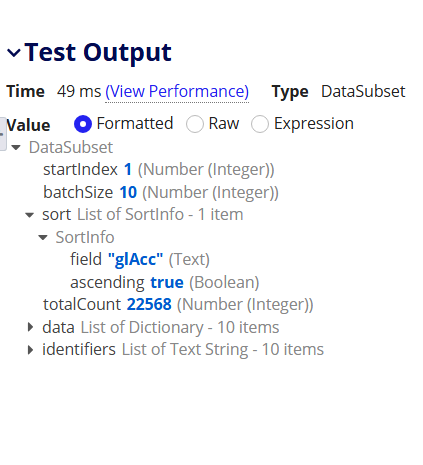Click the left panel collapse handle
The width and height of the screenshot is (423, 465).
pos(3,134)
